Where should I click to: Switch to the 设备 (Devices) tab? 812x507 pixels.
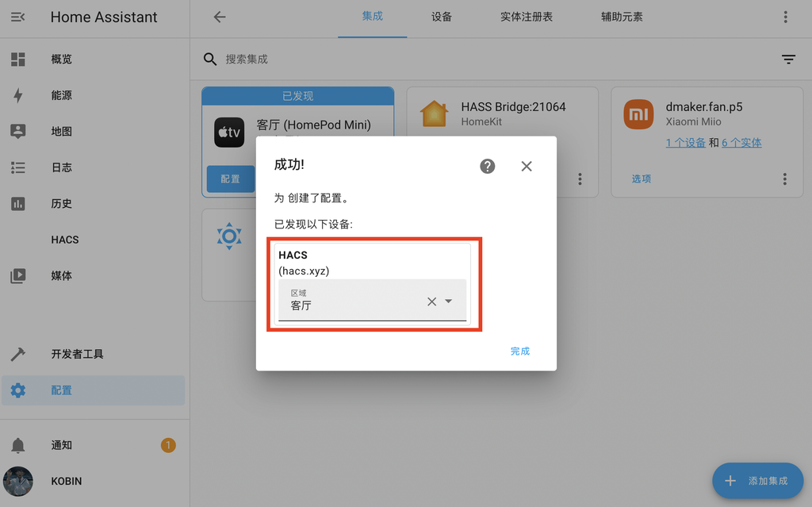(x=442, y=17)
